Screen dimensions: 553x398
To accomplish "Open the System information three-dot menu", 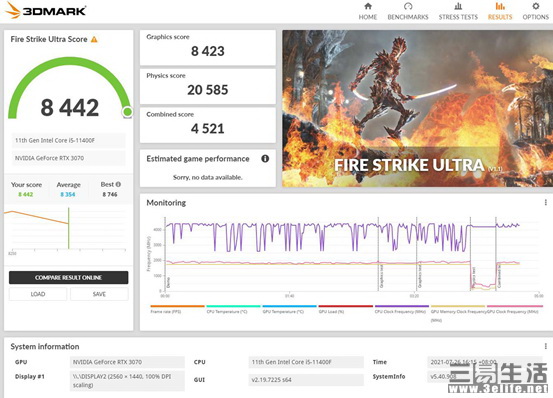I will [546, 346].
